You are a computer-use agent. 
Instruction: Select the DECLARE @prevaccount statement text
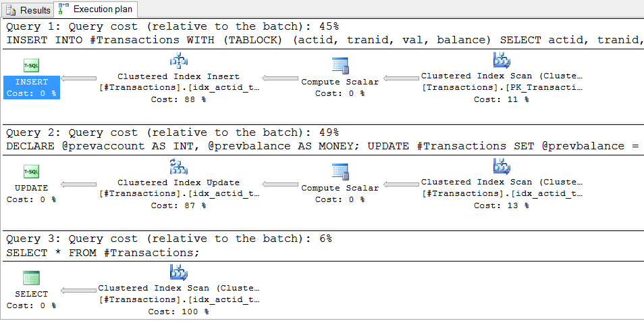pos(324,147)
